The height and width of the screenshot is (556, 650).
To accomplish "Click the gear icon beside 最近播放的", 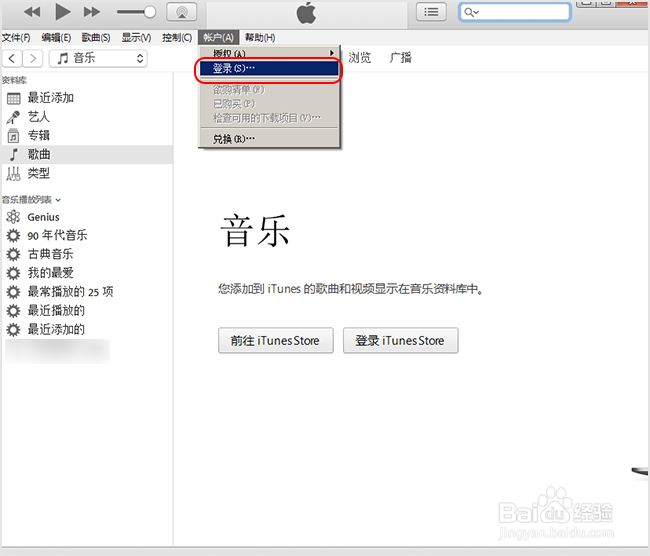I will tap(13, 311).
